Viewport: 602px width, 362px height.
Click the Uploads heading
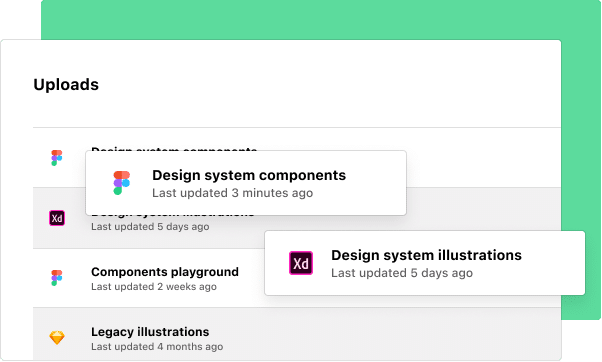(66, 84)
